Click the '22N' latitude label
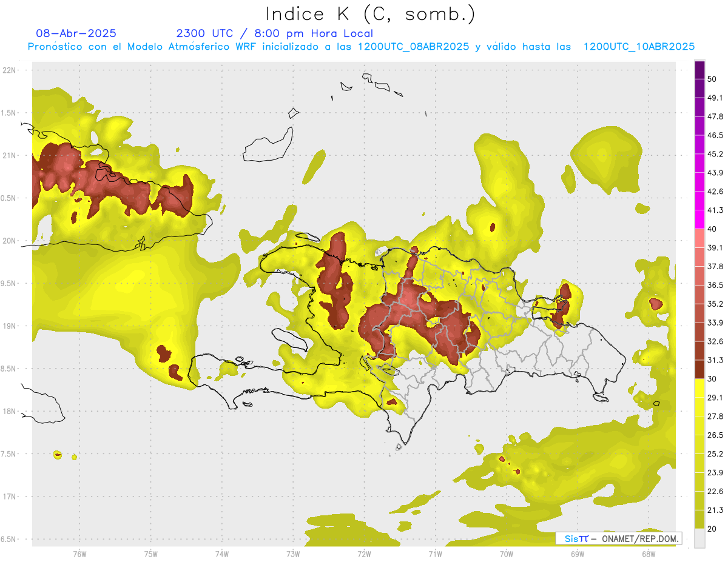The height and width of the screenshot is (562, 728). click(9, 70)
